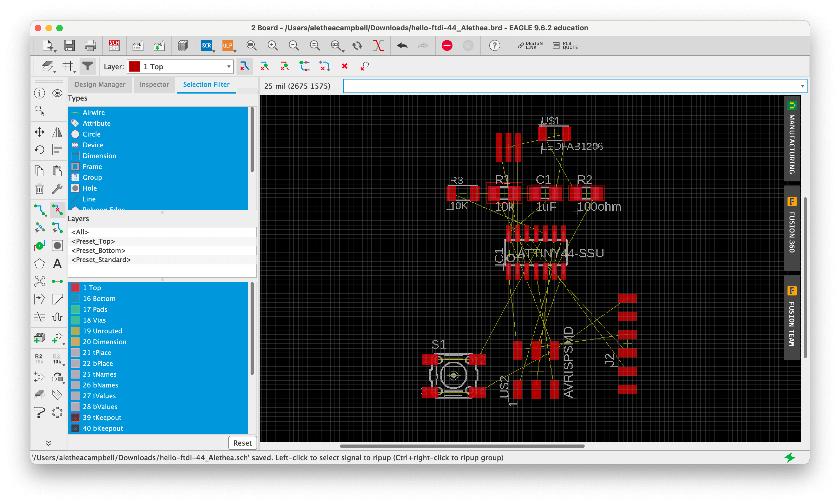Screen dimensions: 840x504
Task: Click the red color swatch for layer 1 Top
Action: pos(74,288)
